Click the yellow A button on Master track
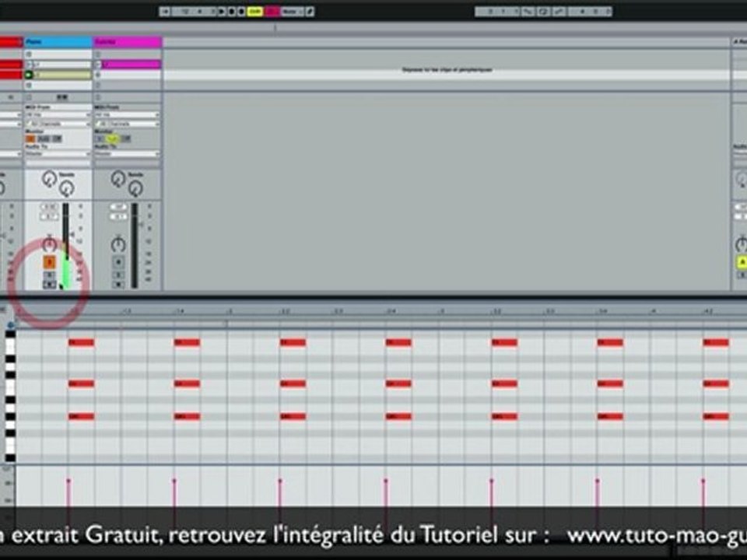The width and height of the screenshot is (747, 560). 742,262
